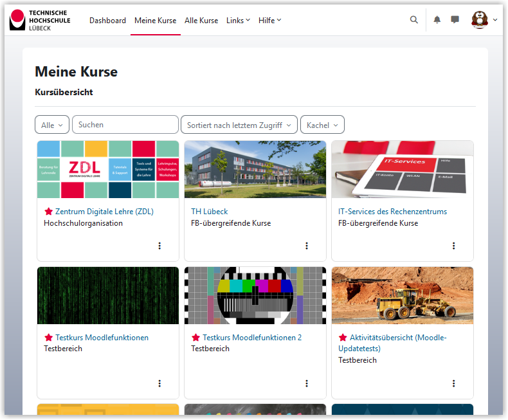
Task: Open three-dot menu for Aktivitätsübersicht course
Action: [x=453, y=383]
